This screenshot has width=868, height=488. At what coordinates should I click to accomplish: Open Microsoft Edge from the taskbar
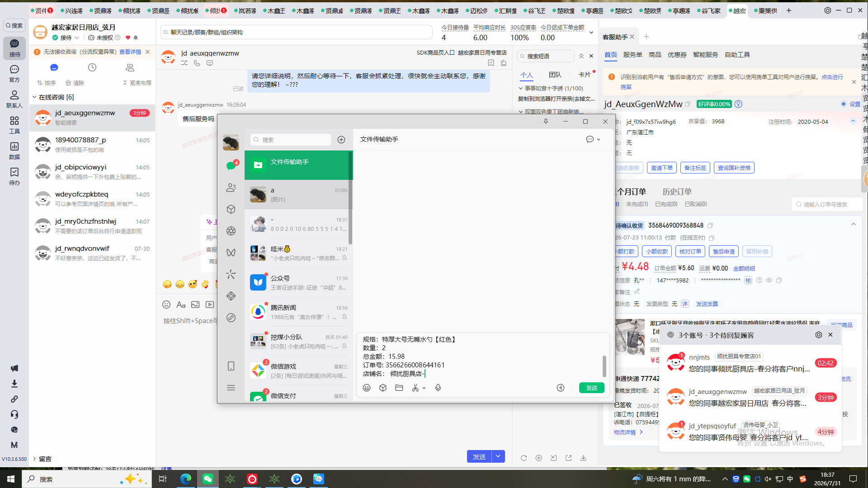click(185, 479)
